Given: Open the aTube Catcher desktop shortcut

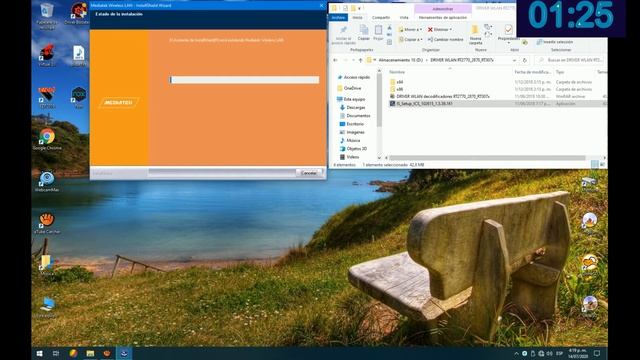Looking at the screenshot, I should [x=47, y=223].
